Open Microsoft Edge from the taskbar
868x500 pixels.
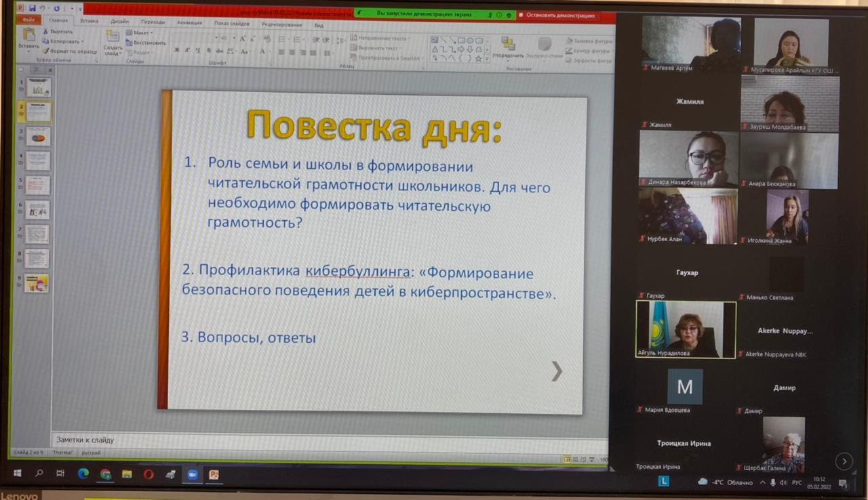[83, 474]
